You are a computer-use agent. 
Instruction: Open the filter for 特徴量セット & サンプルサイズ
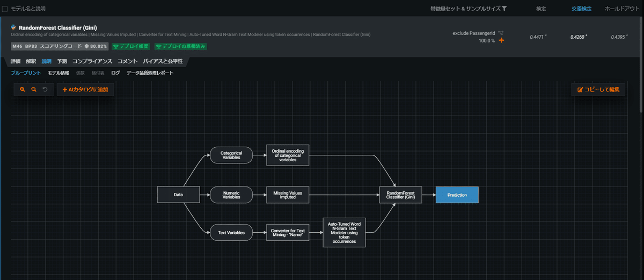504,9
